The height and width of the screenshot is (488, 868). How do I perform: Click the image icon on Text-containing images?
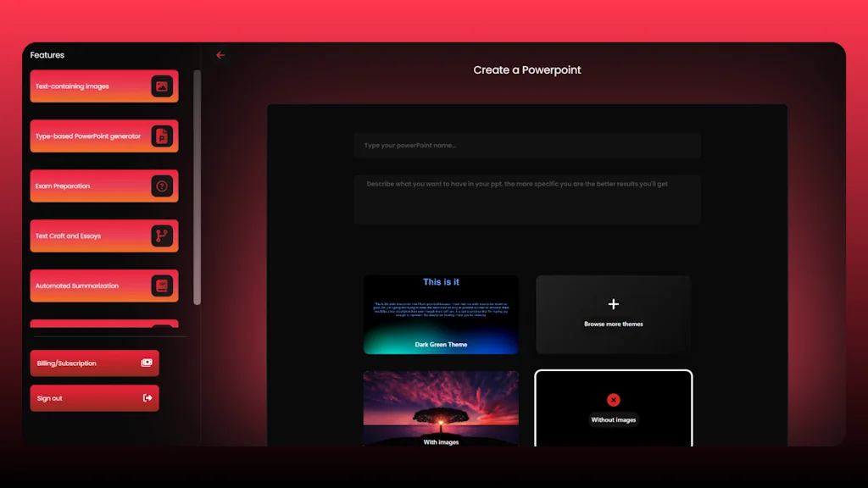point(161,86)
